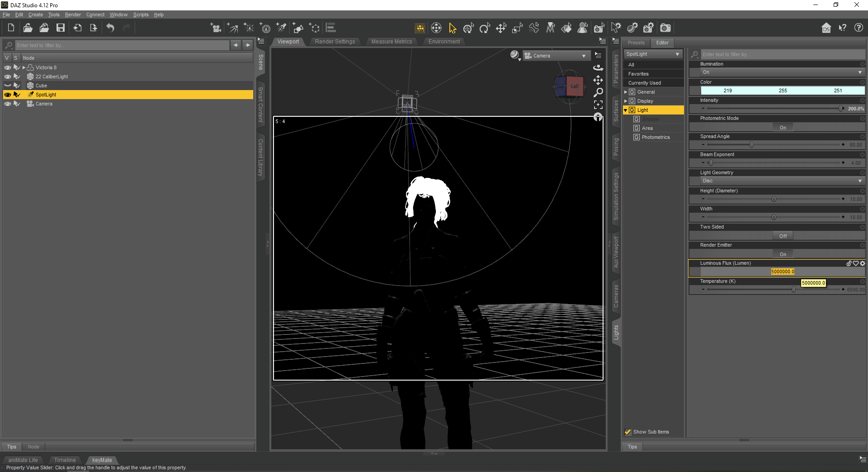
Task: Open the Render menu
Action: tap(73, 14)
